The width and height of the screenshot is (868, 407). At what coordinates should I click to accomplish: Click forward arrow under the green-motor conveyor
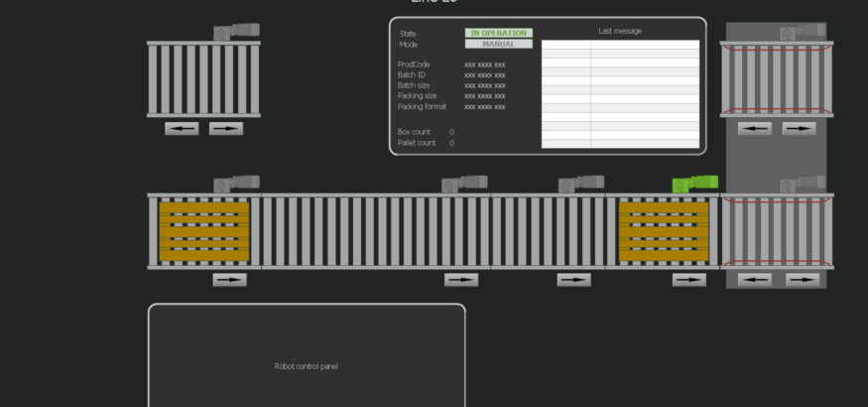689,280
